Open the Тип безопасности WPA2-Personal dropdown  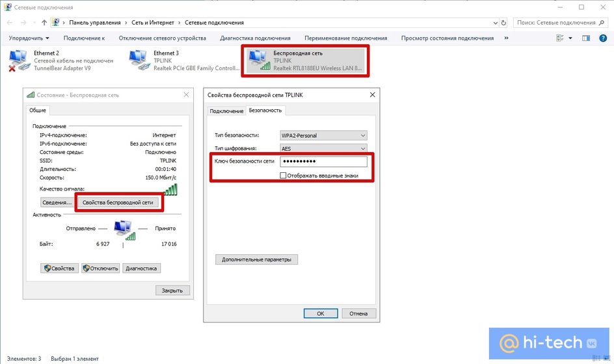pyautogui.click(x=323, y=135)
